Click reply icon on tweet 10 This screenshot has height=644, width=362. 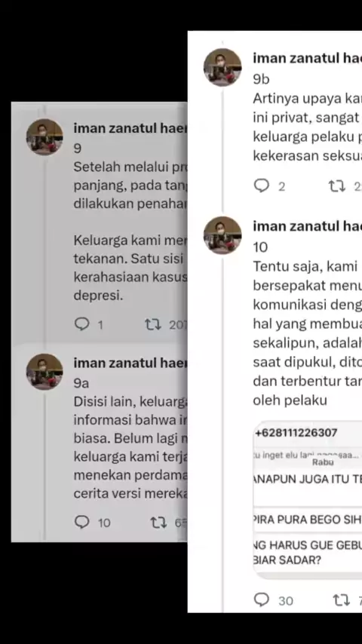point(262,600)
